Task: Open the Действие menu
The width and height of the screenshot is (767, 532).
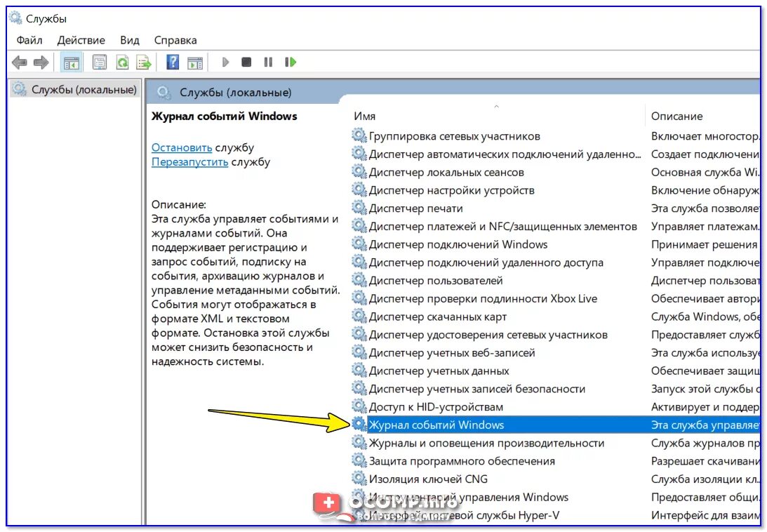Action: pyautogui.click(x=81, y=40)
